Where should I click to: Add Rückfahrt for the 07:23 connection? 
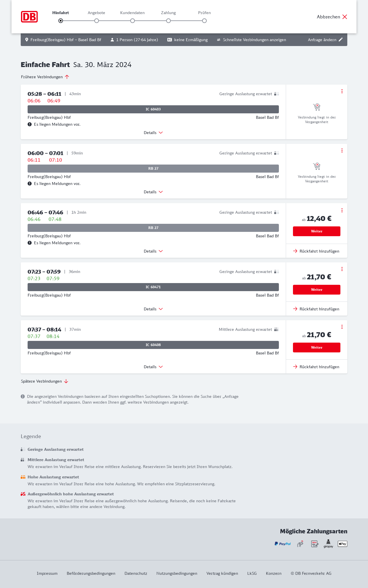coord(316,309)
